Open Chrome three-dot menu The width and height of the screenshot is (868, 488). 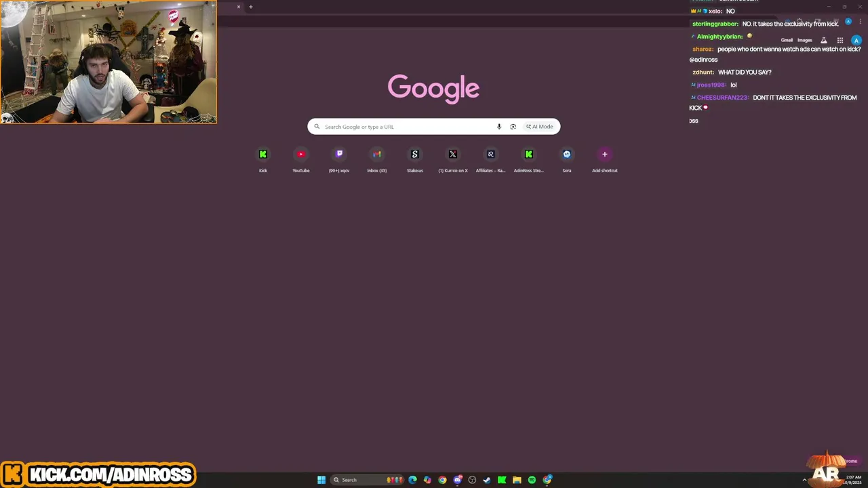pyautogui.click(x=860, y=22)
